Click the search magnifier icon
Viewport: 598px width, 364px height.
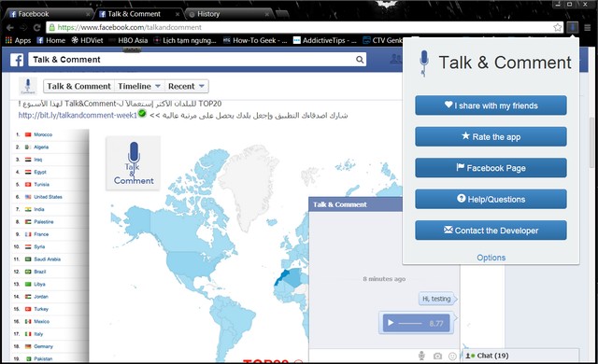click(360, 60)
